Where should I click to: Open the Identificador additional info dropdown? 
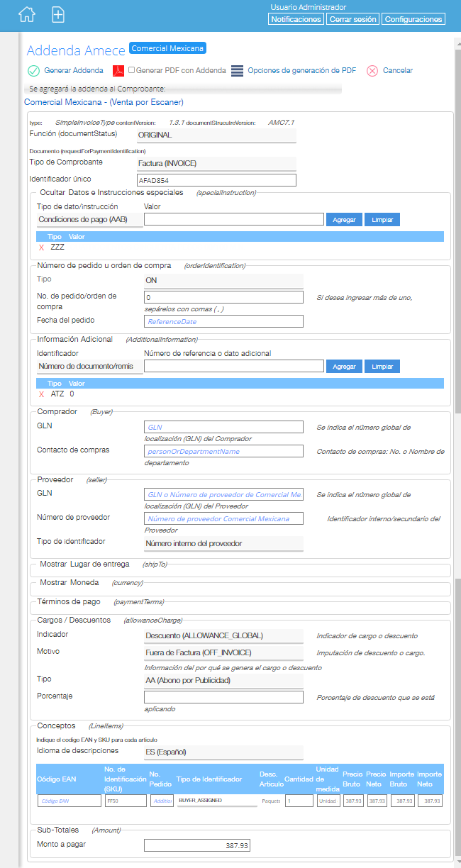[x=89, y=367]
